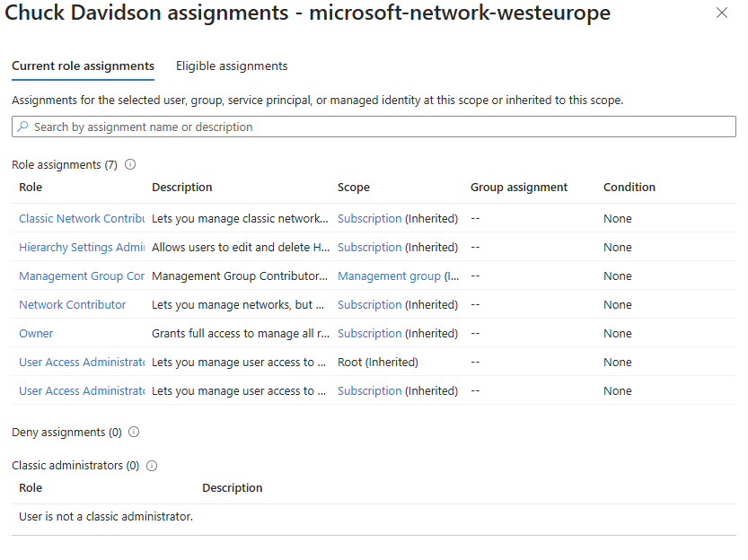Viewport: 748px width, 560px height.
Task: Click the Group assignment column header
Action: click(x=519, y=188)
